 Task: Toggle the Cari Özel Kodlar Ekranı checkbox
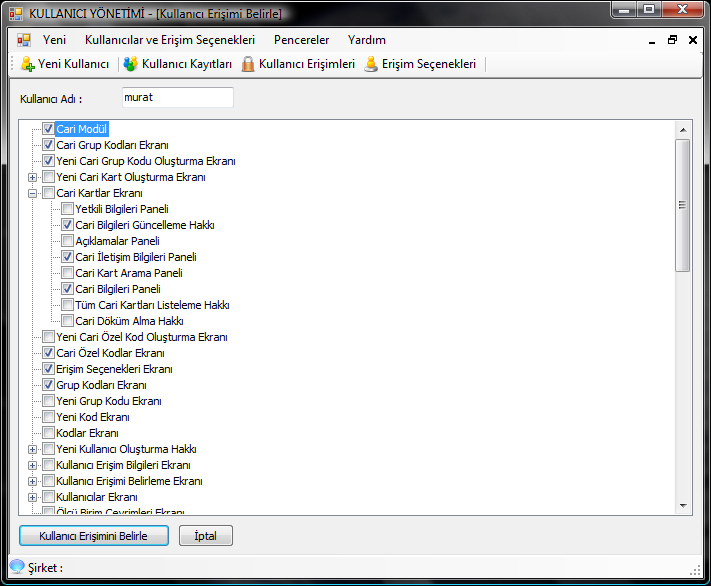[49, 353]
